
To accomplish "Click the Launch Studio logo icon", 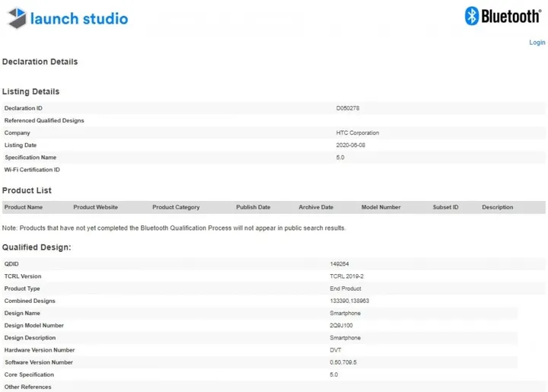I will click(x=15, y=18).
